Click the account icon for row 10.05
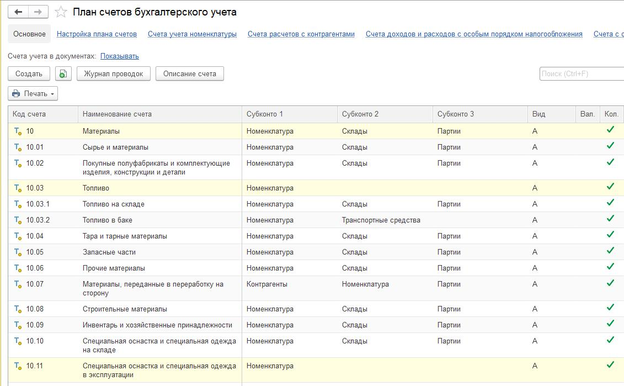This screenshot has height=386, width=624. click(x=18, y=252)
